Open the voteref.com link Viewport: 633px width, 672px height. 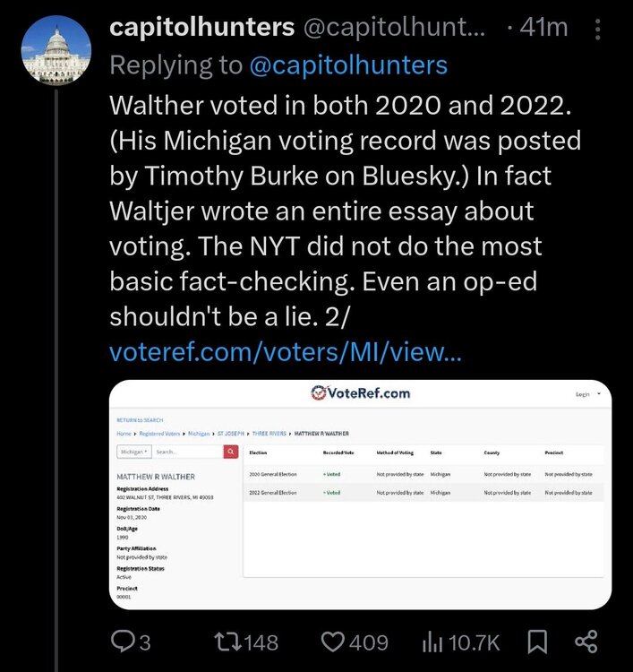coord(286,351)
